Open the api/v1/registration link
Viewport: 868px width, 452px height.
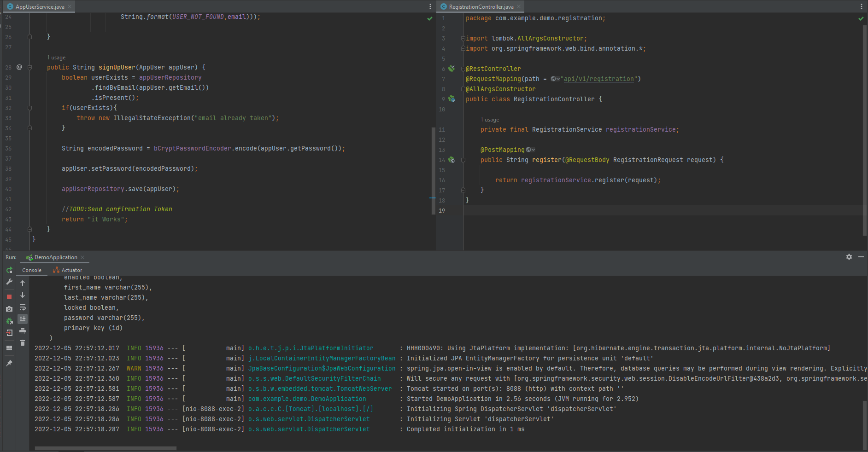click(598, 79)
